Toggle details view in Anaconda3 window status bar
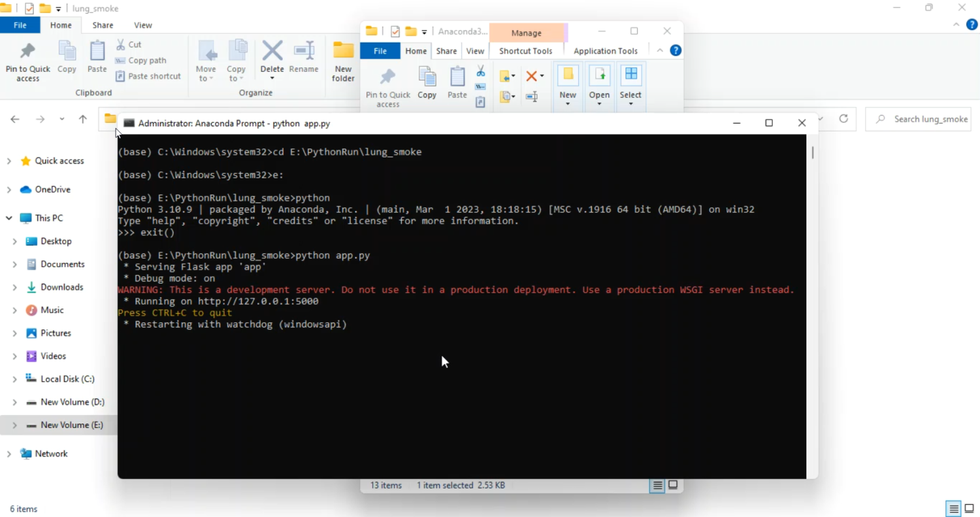 coord(657,486)
